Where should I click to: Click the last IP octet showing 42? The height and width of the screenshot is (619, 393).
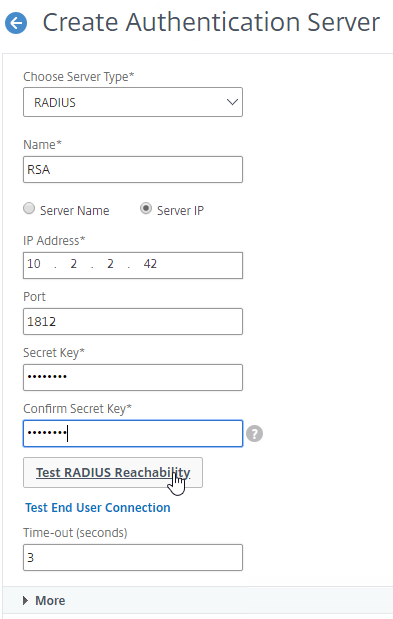tap(150, 264)
